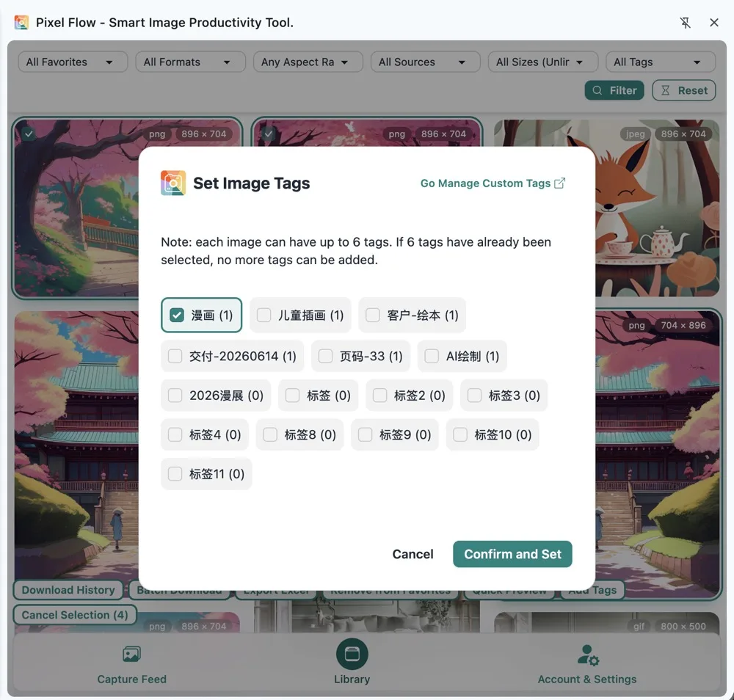734x700 pixels.
Task: Click the Library circular icon
Action: pyautogui.click(x=352, y=654)
